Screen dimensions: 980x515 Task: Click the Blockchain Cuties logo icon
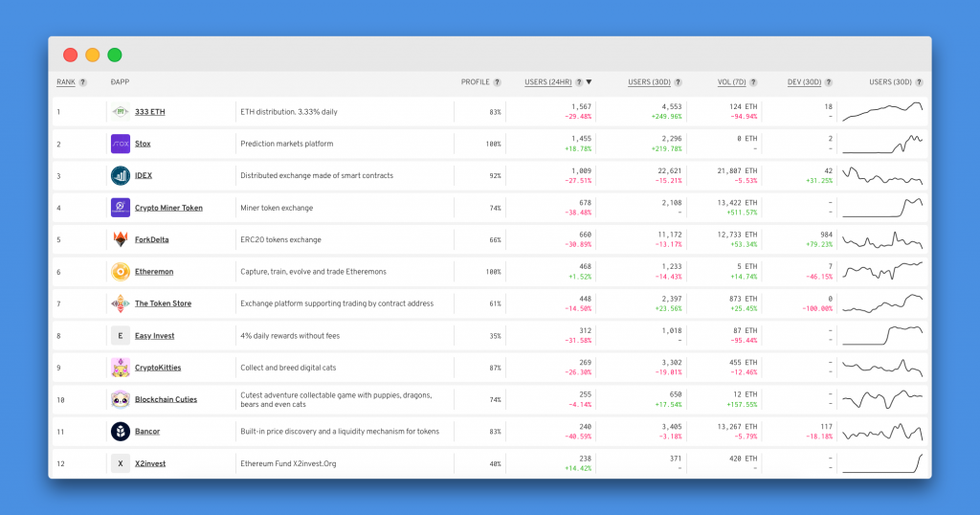coord(120,399)
